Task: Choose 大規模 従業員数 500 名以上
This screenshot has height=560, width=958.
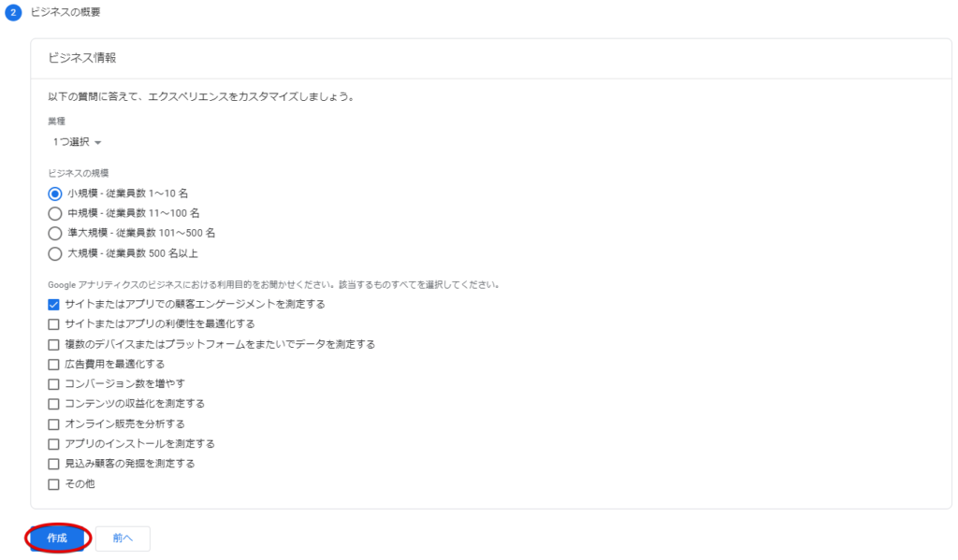Action: point(55,253)
